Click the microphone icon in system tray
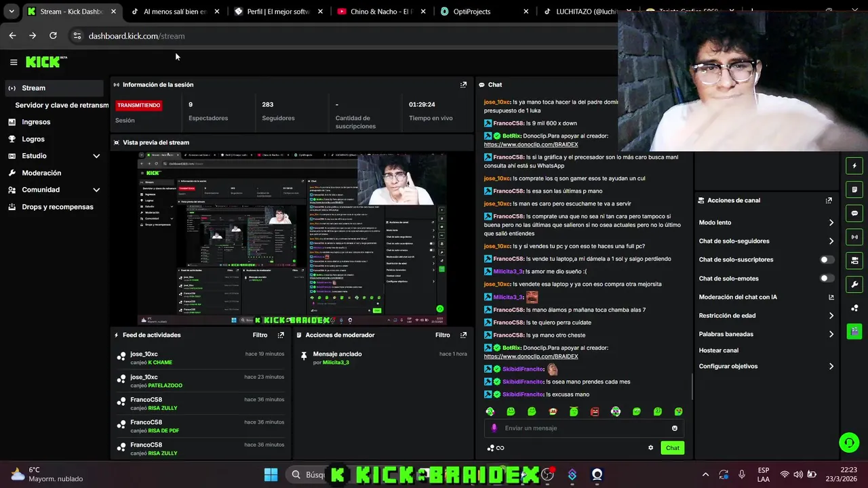Viewport: 868px width, 488px height. click(x=742, y=474)
